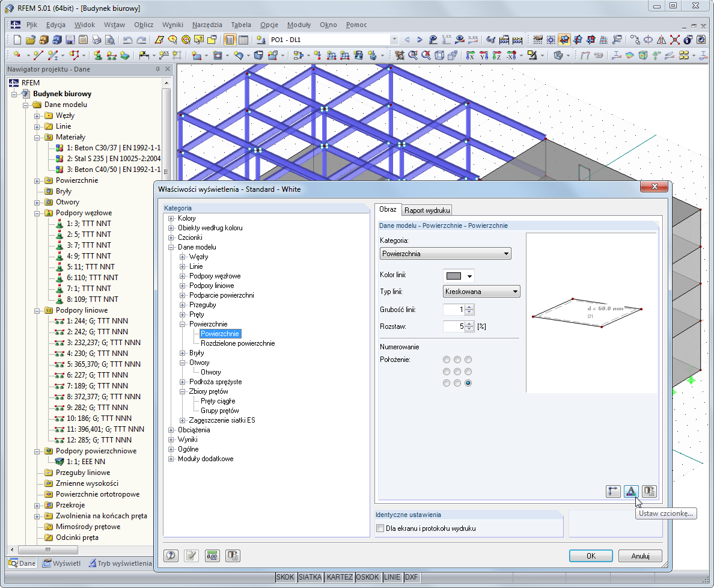Click the View in Y direction icon
714x588 pixels.
pos(484,55)
